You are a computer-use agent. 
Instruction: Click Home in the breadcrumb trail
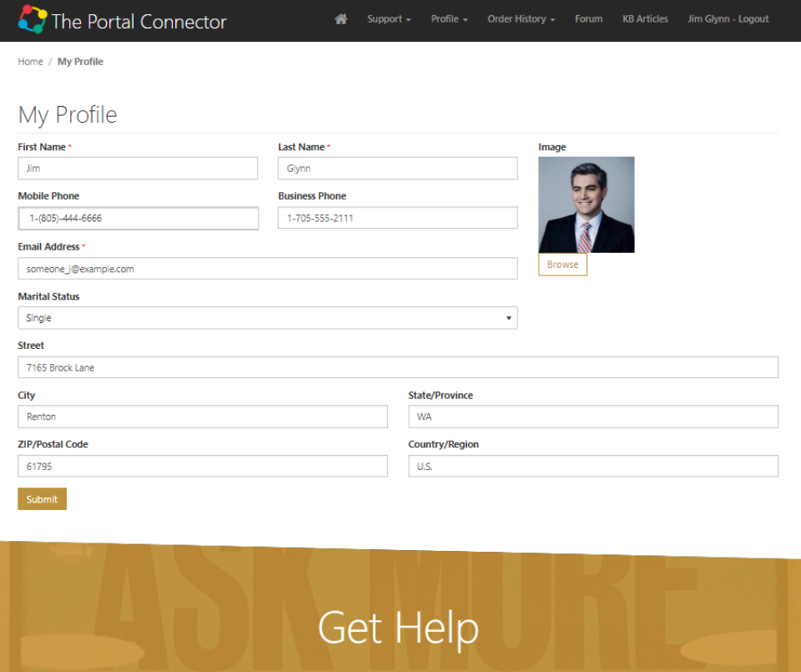(x=30, y=61)
